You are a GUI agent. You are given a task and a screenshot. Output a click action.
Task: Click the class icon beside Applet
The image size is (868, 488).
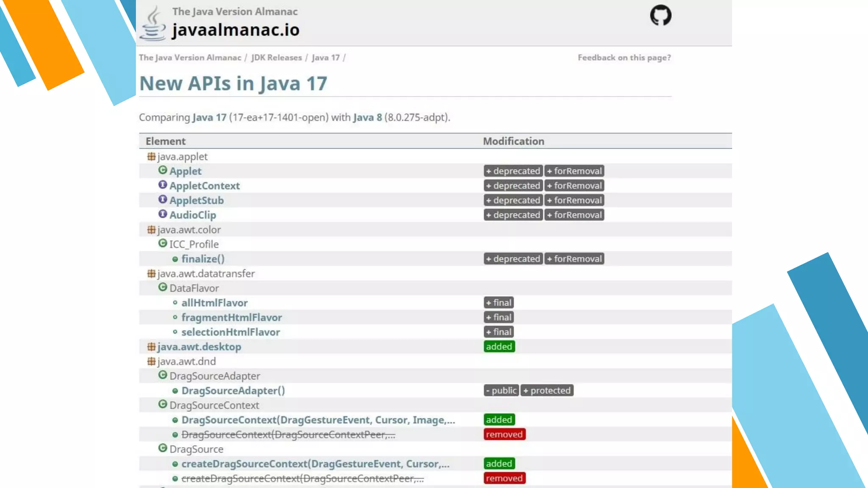(162, 170)
